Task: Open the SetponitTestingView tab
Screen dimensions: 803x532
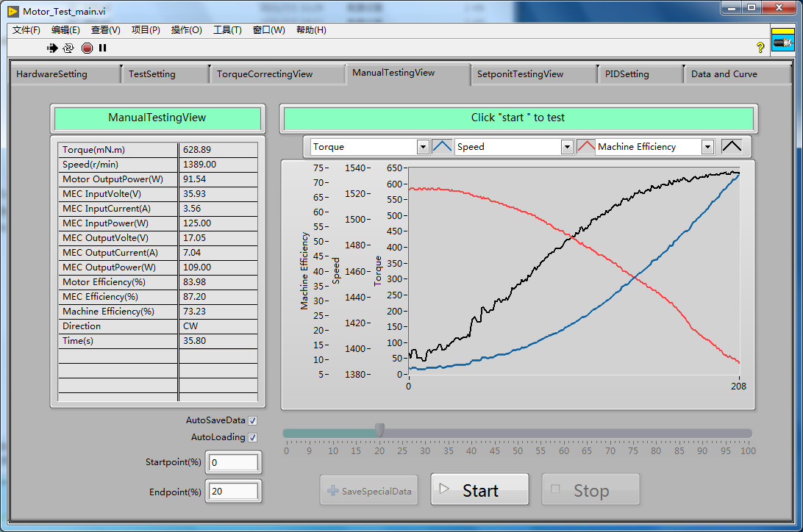Action: [534, 74]
